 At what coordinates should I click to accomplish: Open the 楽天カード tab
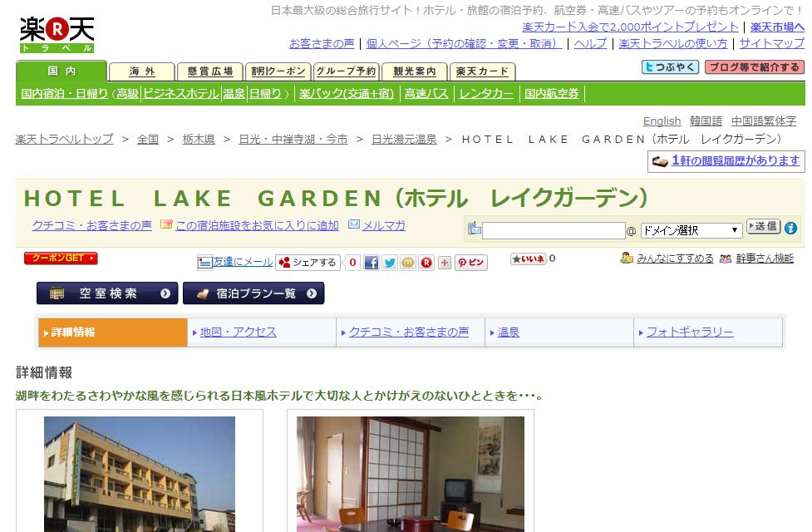[483, 71]
